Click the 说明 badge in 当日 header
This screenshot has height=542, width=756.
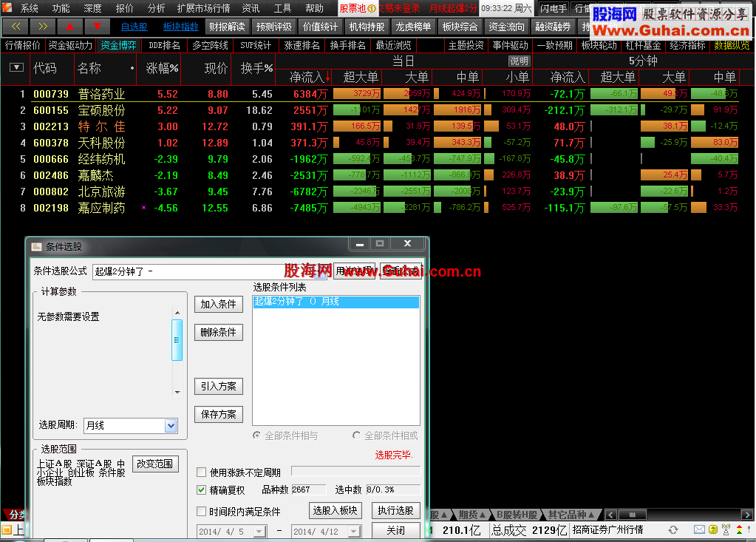(x=519, y=61)
